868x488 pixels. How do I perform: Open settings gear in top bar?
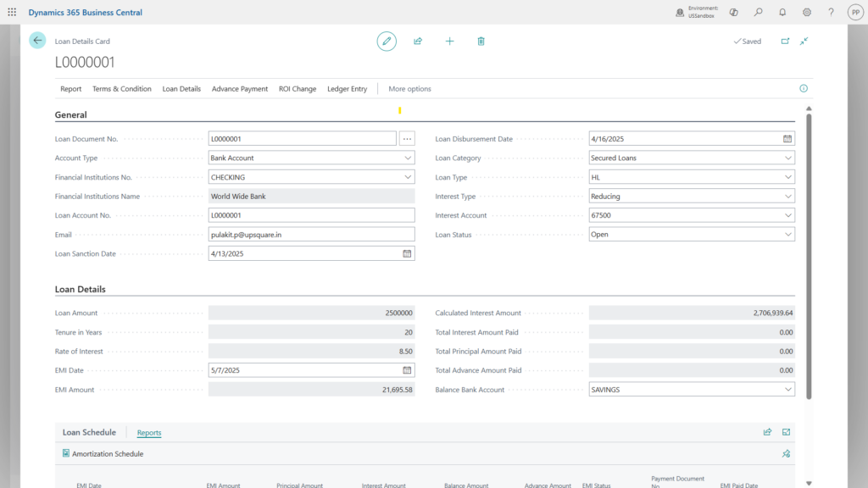[x=807, y=13]
